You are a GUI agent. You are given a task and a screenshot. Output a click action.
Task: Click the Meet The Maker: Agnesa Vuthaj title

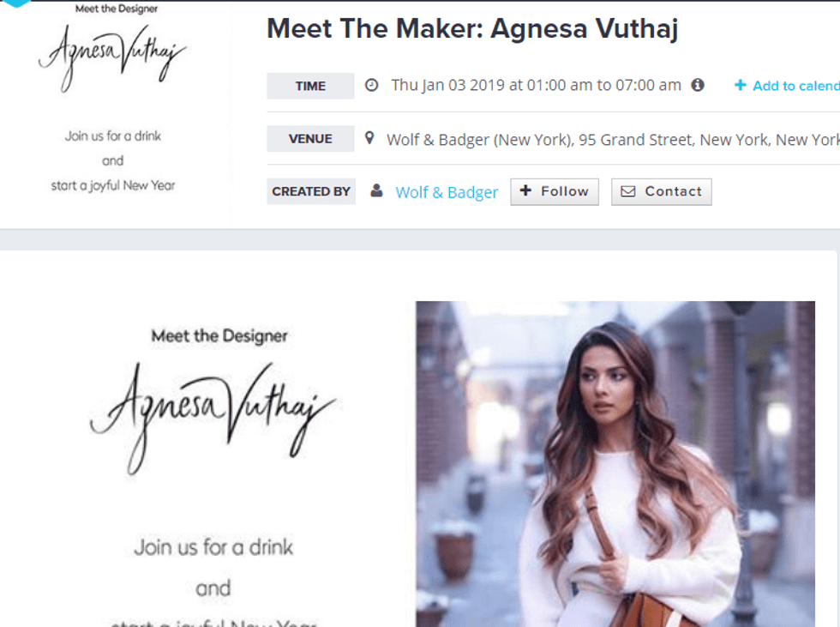coord(472,28)
